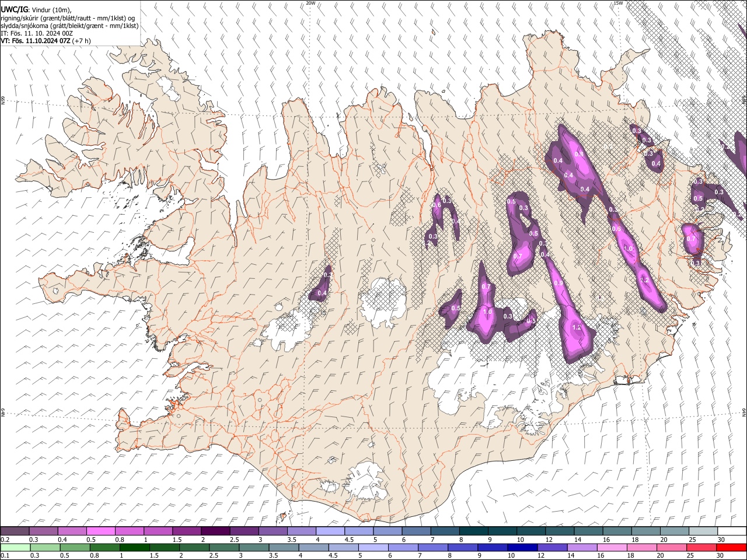
Task: Pick the lower legend swatch between 2.5 and 3
Action: click(224, 547)
